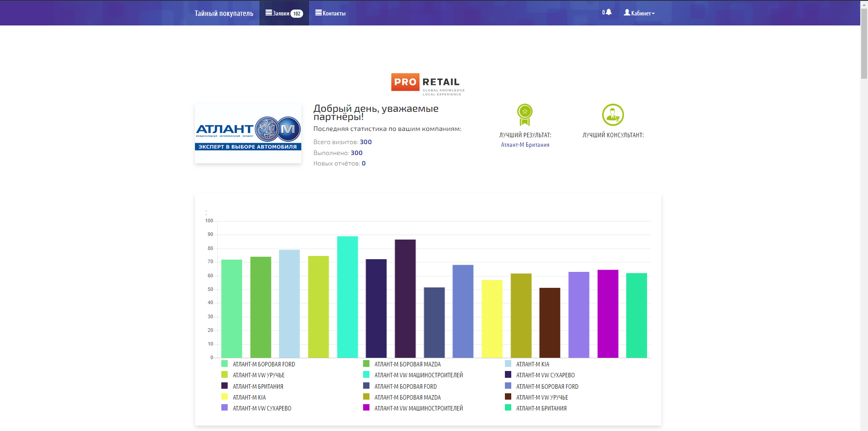Select the dark navy chart bar
The width and height of the screenshot is (868, 431).
[376, 308]
